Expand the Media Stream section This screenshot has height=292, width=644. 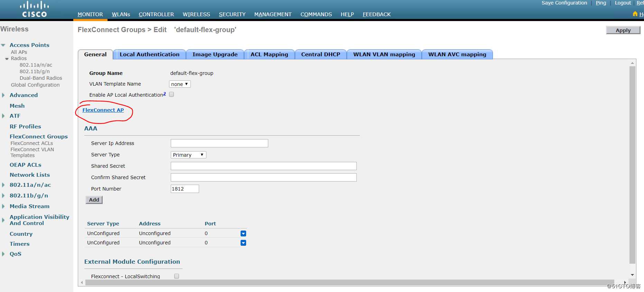pos(3,206)
